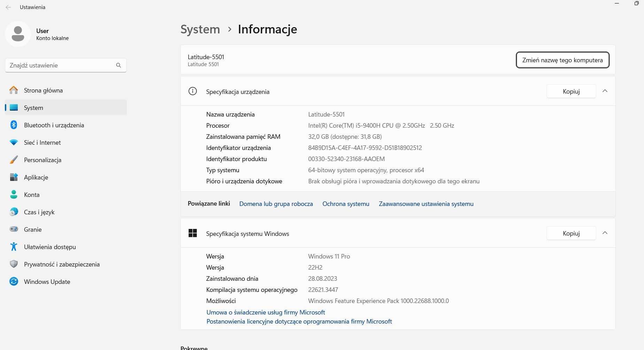Click the Windows Feature Experience Pack value
Image resolution: width=644 pixels, height=350 pixels.
[379, 301]
